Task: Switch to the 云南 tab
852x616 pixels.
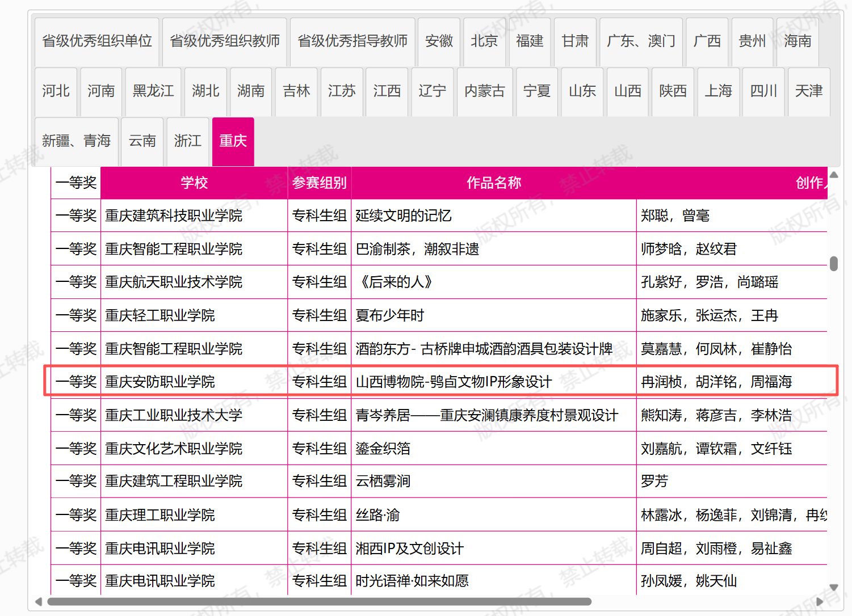Action: pyautogui.click(x=142, y=141)
